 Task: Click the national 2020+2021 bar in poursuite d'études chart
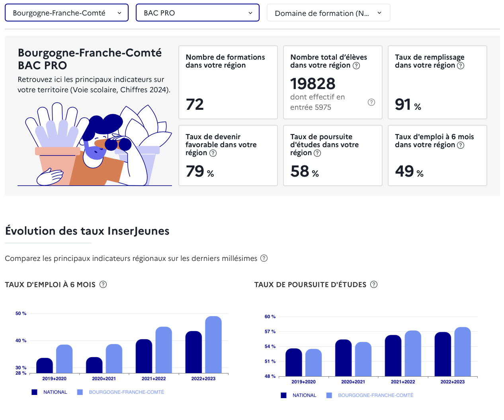click(x=344, y=358)
